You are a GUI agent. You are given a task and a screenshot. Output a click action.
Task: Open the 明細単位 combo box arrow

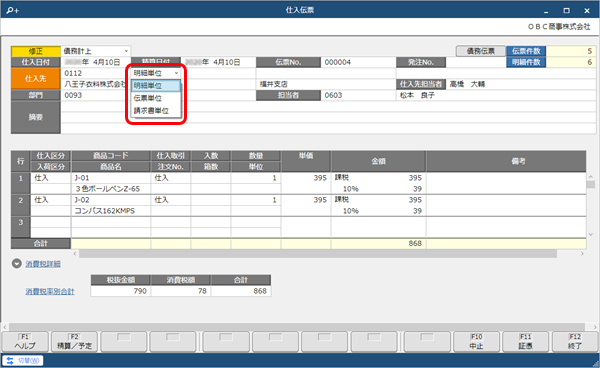[176, 73]
